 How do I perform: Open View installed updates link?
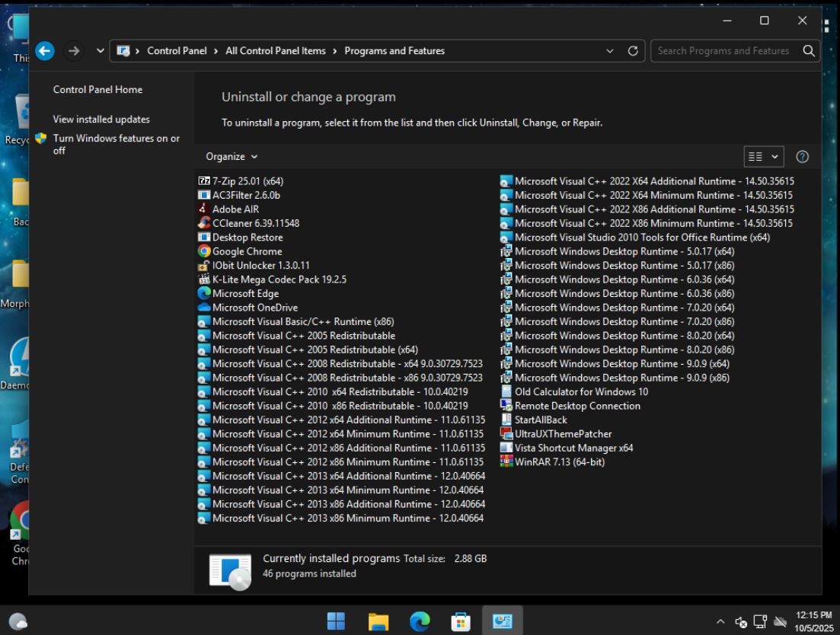click(101, 120)
